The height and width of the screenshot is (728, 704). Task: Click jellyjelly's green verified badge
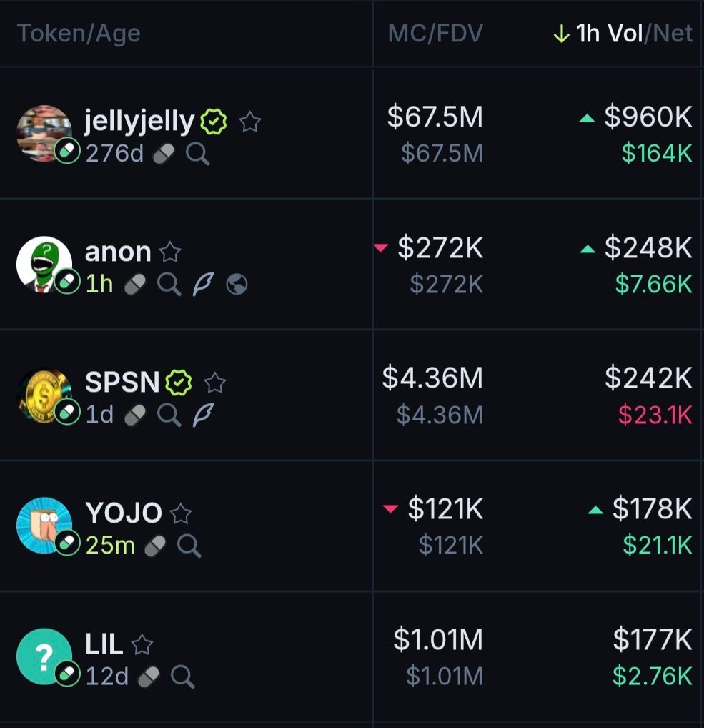213,123
